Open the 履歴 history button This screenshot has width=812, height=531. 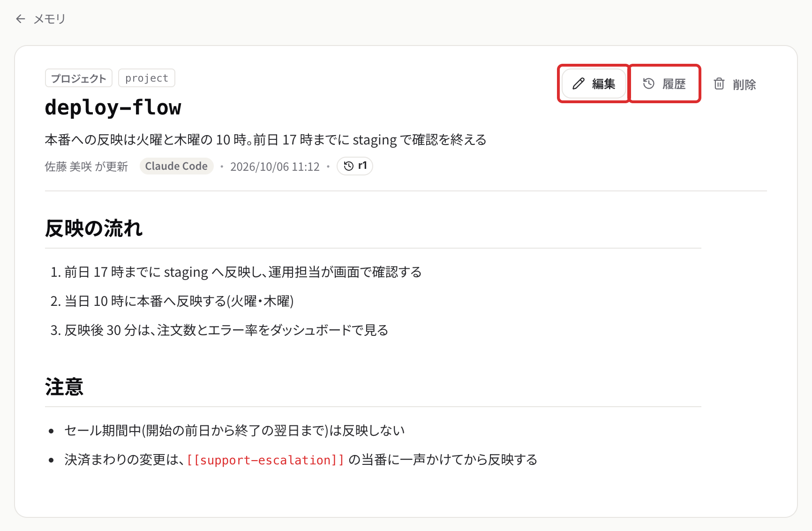tap(664, 84)
